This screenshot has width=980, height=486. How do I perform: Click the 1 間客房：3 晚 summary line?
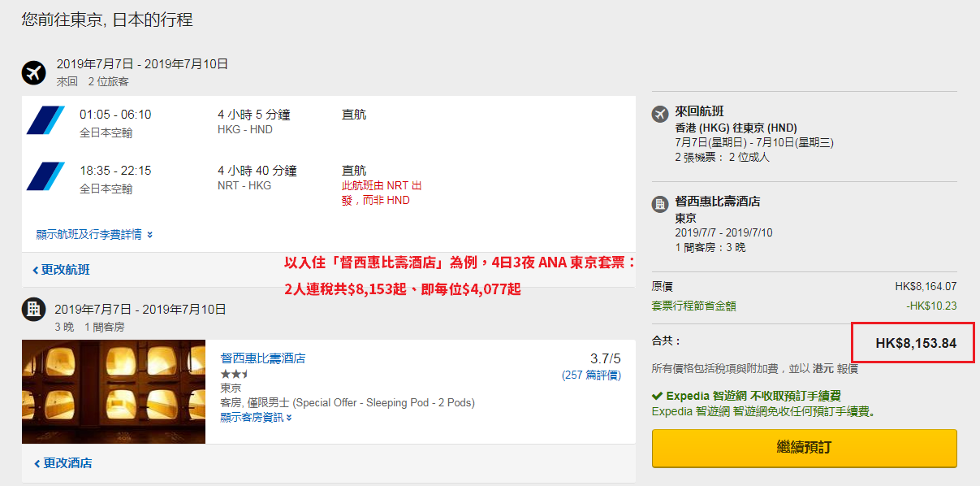[x=710, y=247]
